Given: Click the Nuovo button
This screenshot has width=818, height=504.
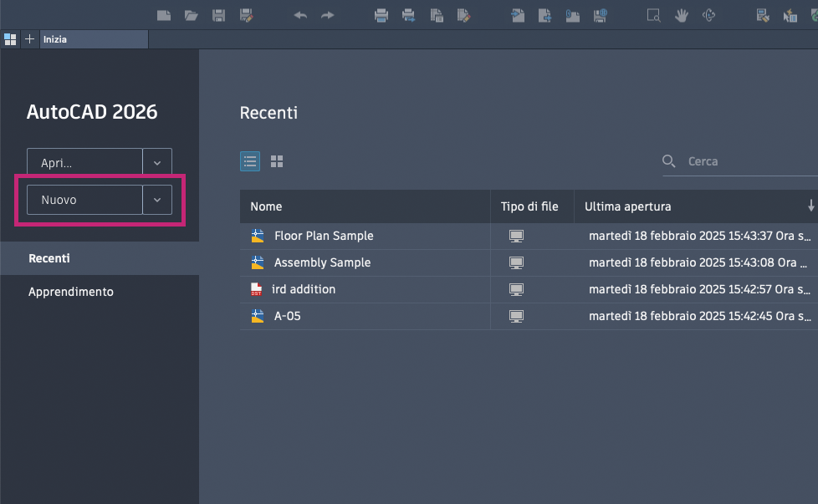Looking at the screenshot, I should pos(84,200).
